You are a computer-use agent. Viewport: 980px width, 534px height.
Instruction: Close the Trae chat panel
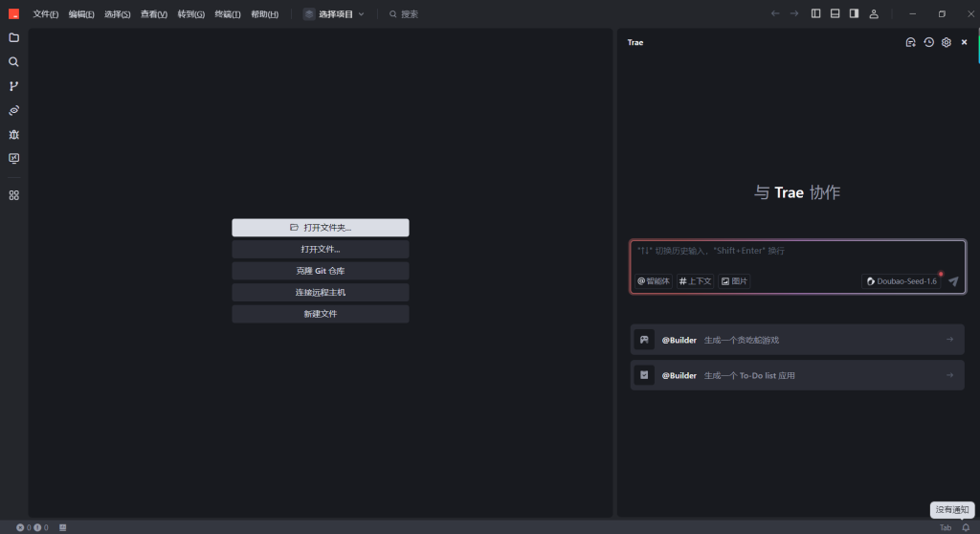coord(965,42)
